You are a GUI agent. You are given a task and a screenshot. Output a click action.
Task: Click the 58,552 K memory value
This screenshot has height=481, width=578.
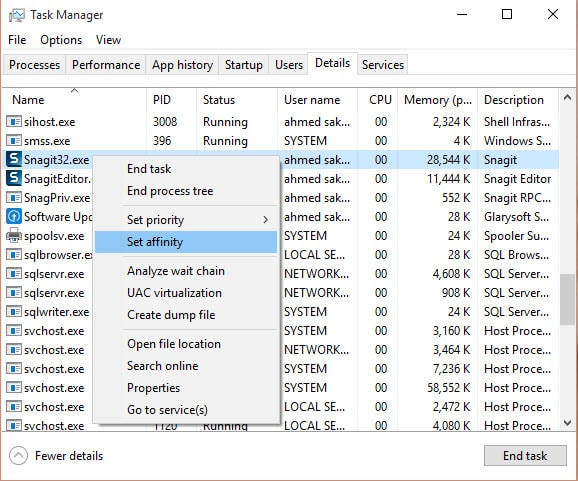449,387
